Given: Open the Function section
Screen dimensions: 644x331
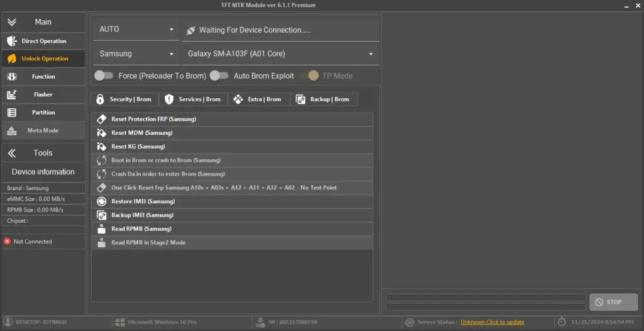Looking at the screenshot, I should [x=43, y=77].
